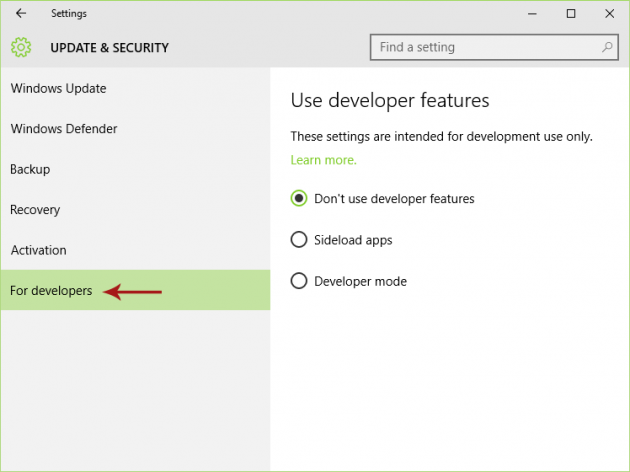Choose Sideload apps option

[299, 240]
